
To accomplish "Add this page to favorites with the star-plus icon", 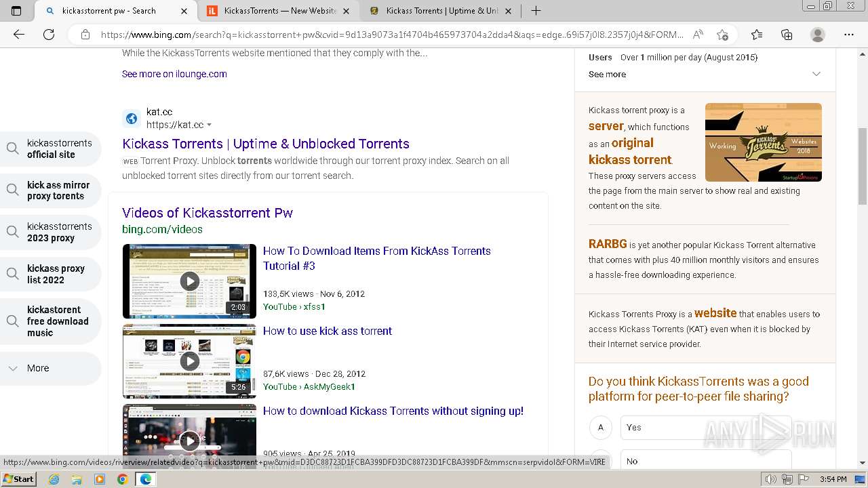I will tap(722, 35).
